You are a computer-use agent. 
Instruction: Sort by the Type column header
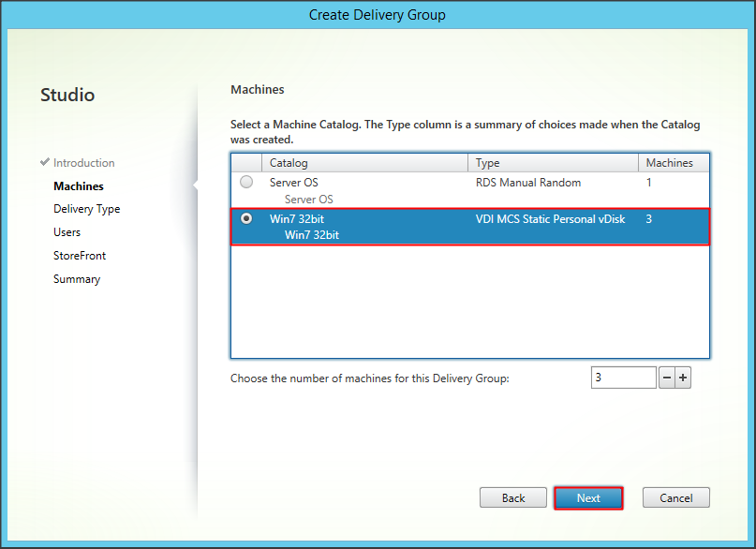(554, 163)
